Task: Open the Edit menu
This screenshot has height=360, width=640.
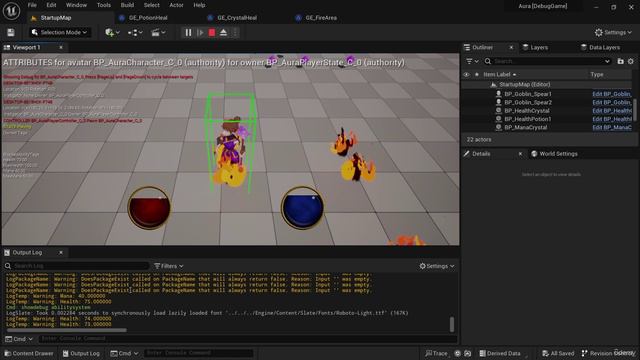Action: click(x=51, y=5)
